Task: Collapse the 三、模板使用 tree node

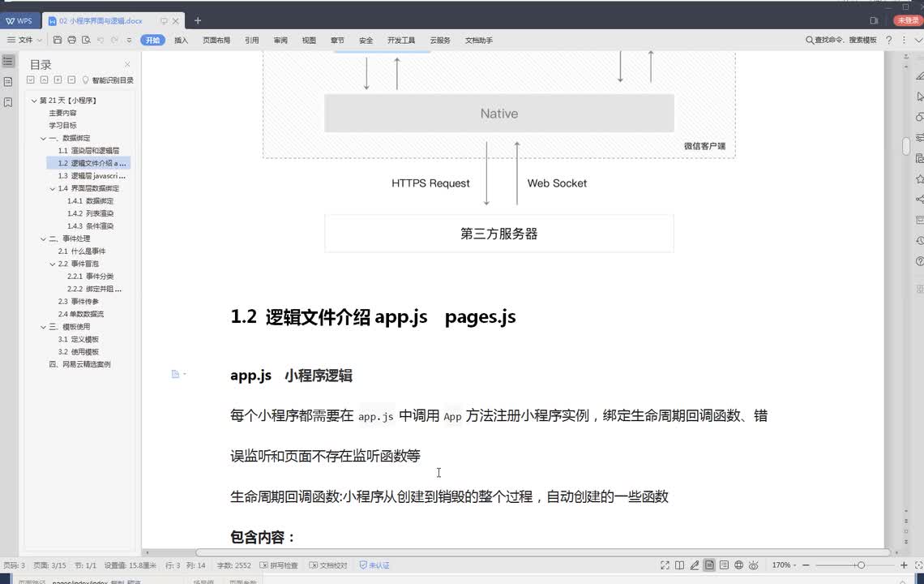Action: (x=43, y=327)
